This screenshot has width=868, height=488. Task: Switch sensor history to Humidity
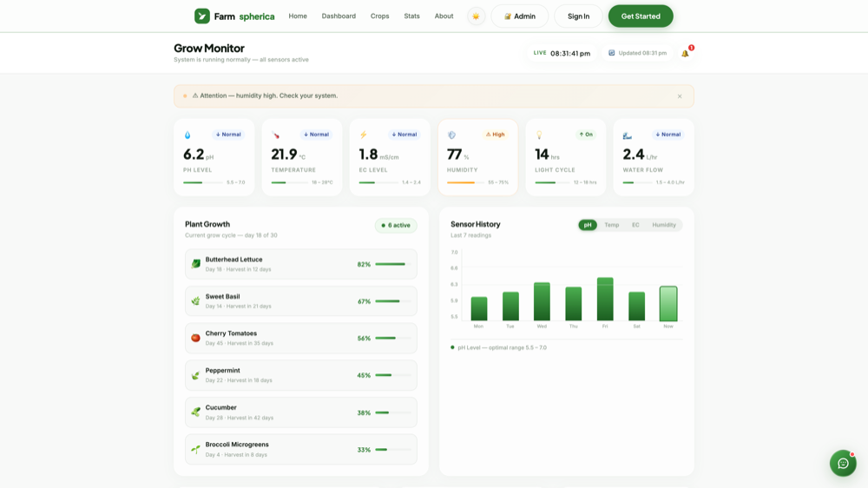tap(664, 225)
